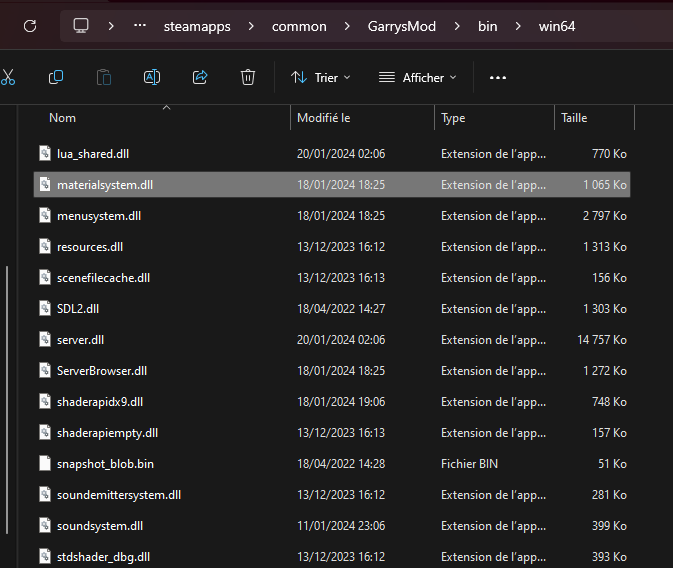Select lua_shared.dll file name
This screenshot has width=673, height=568.
click(x=93, y=154)
